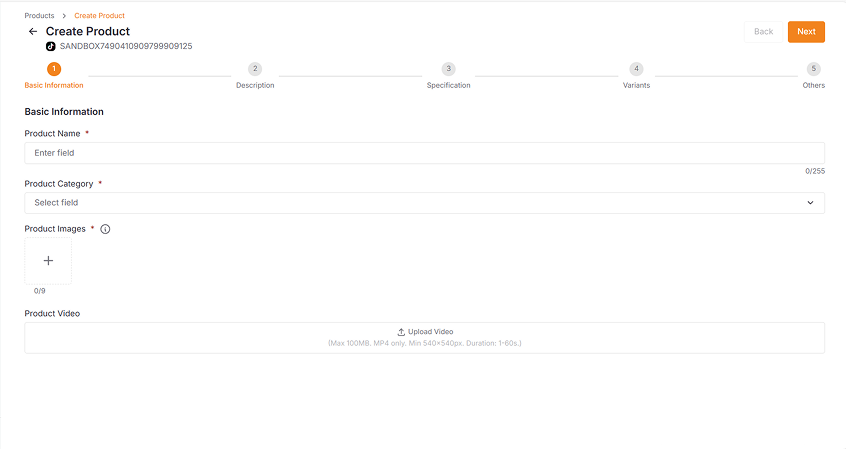Click the plus icon to add product image
The height and width of the screenshot is (449, 846).
pyautogui.click(x=48, y=261)
